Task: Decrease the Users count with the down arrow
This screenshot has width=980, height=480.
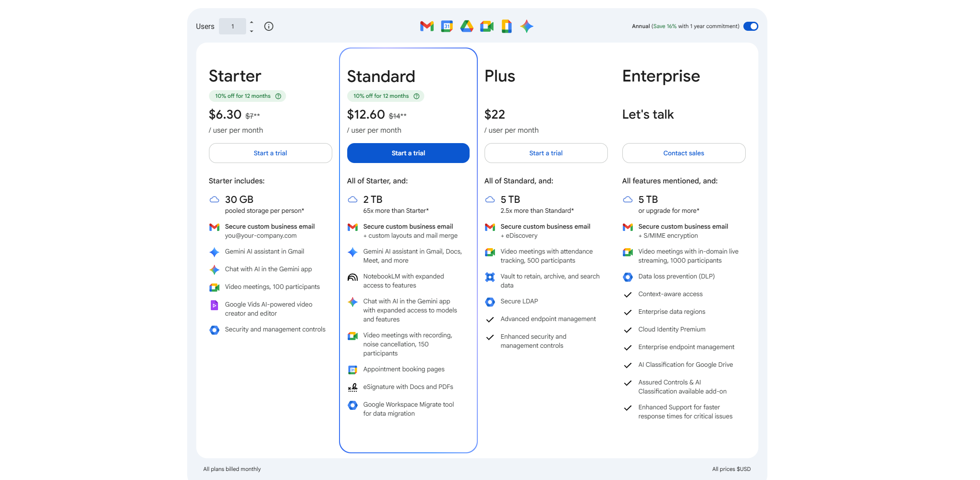Action: pos(252,31)
